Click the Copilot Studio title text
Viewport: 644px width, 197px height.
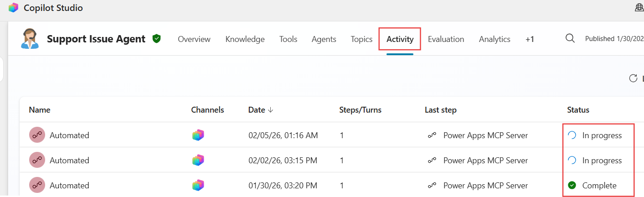point(53,8)
